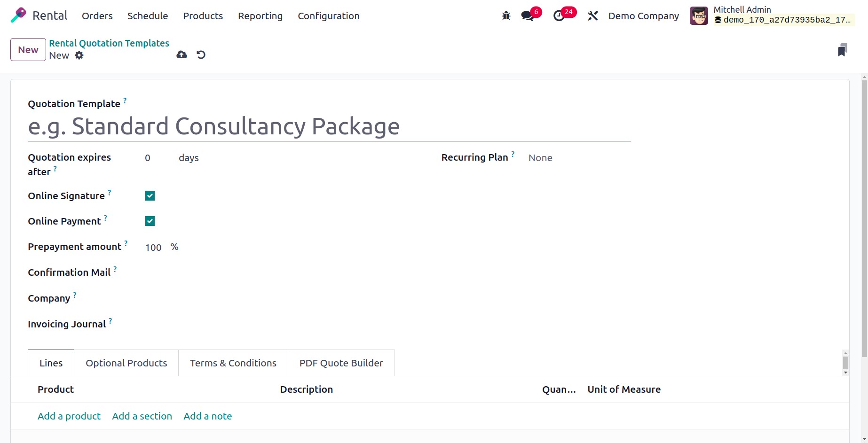
Task: Open the gear actions menu beside New
Action: pos(79,55)
